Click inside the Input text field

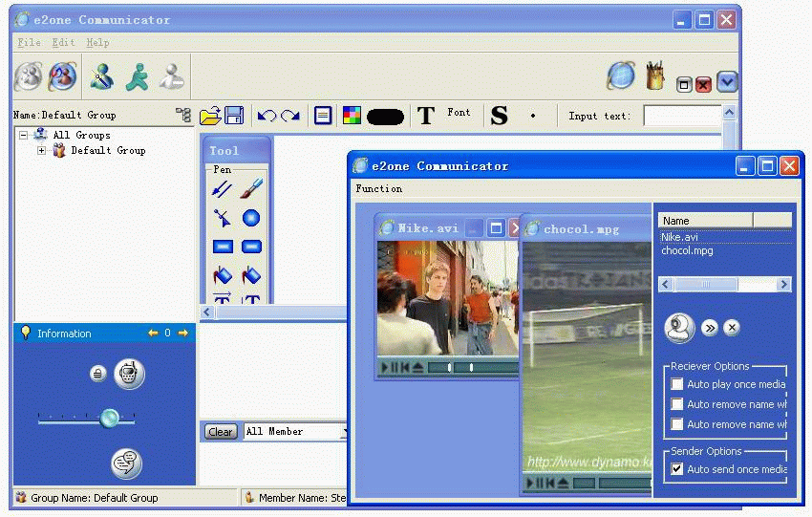(681, 116)
